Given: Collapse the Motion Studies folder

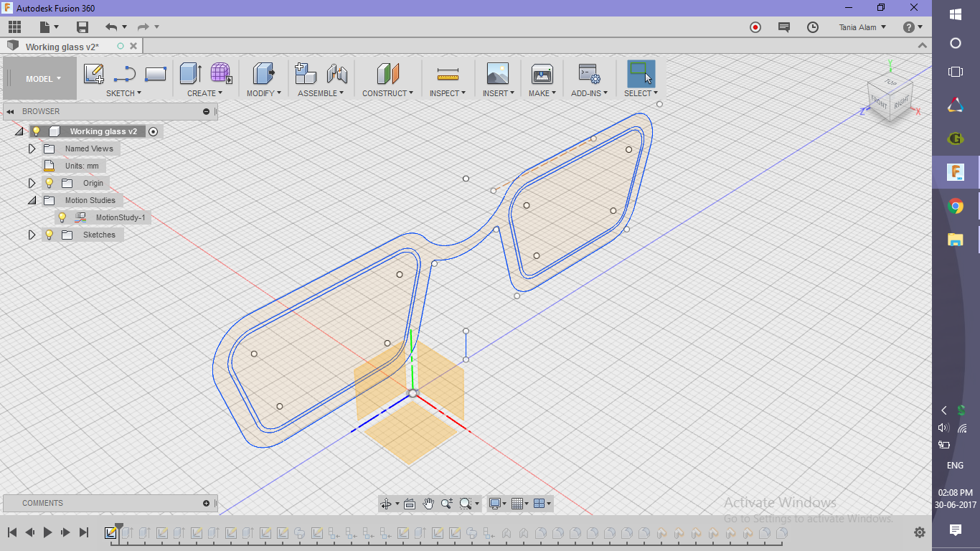Looking at the screenshot, I should click(32, 201).
